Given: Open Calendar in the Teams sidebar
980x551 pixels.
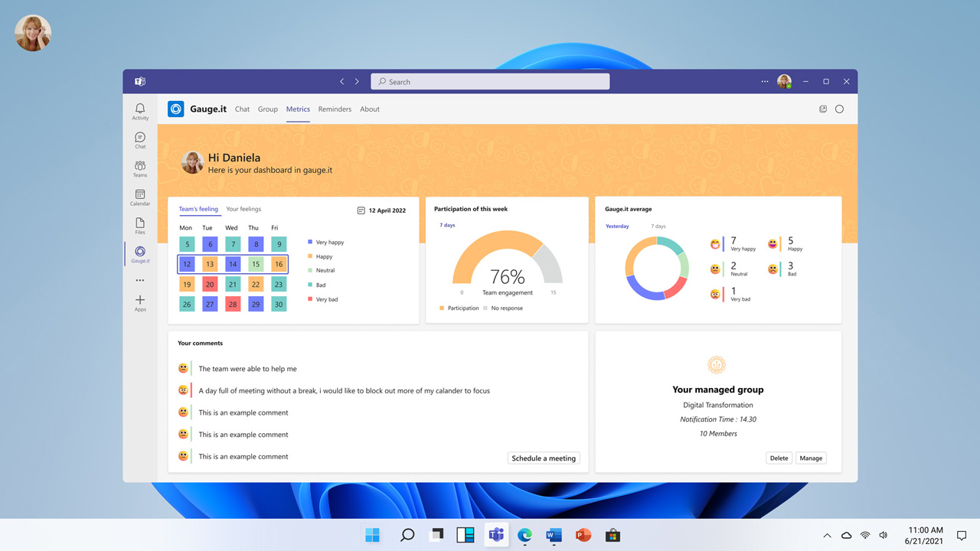Looking at the screenshot, I should [x=140, y=197].
